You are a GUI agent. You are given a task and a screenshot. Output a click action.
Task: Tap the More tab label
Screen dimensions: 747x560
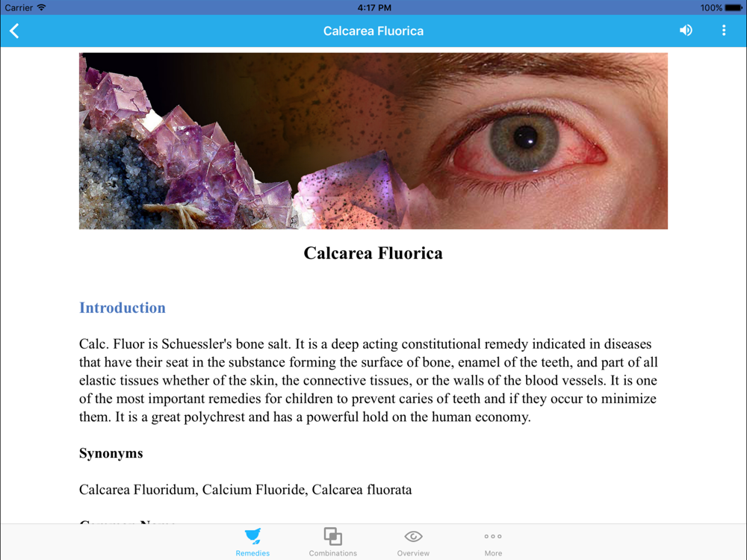[x=493, y=553]
